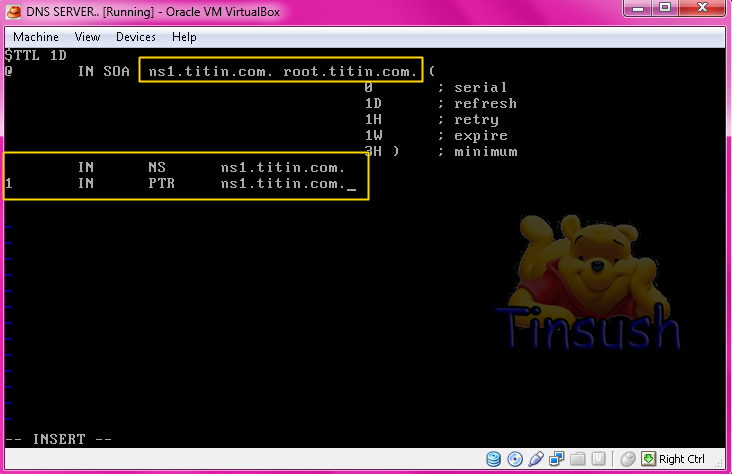Click the SOA record type text
Viewport: 732px width, 474px height.
pos(116,71)
